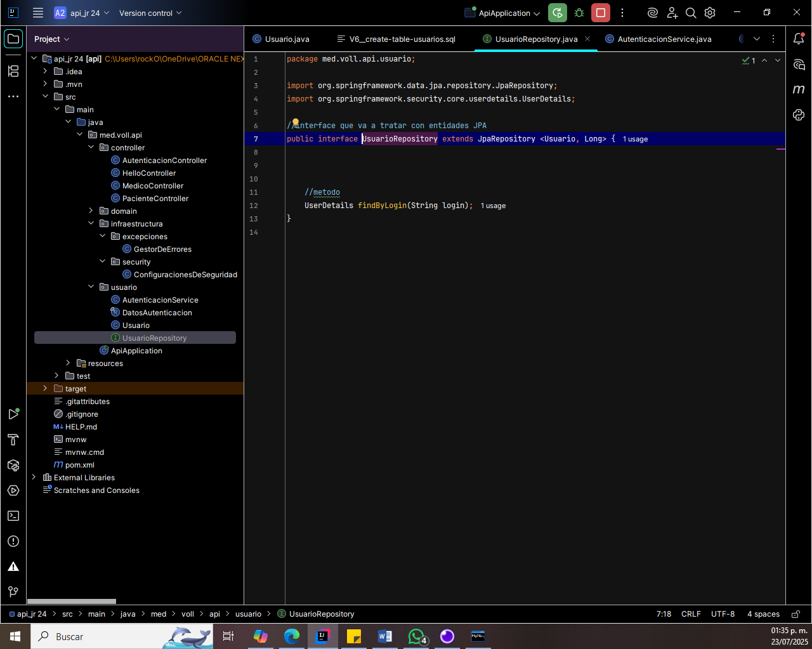The height and width of the screenshot is (649, 812).
Task: Select pom.xml in the project tree
Action: point(80,465)
